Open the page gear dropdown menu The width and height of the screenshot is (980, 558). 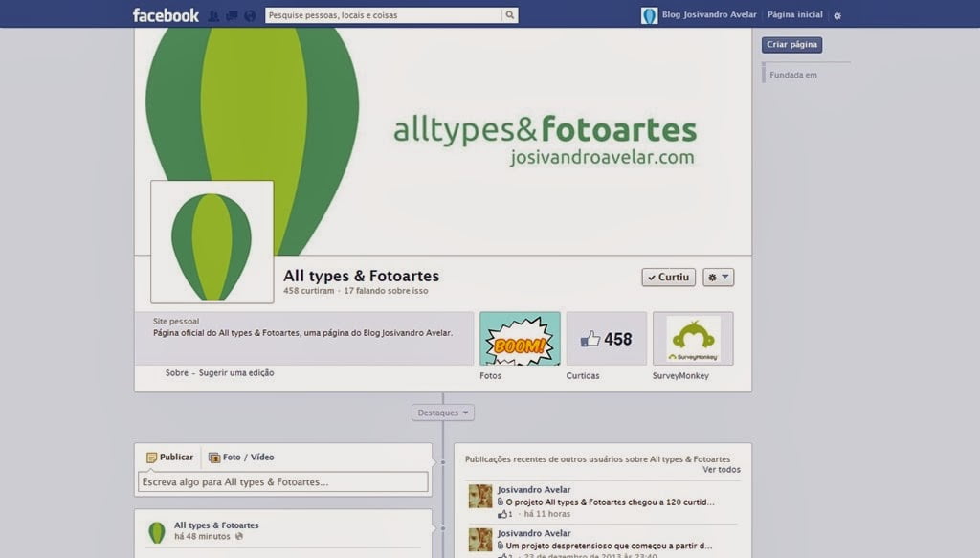tap(718, 277)
